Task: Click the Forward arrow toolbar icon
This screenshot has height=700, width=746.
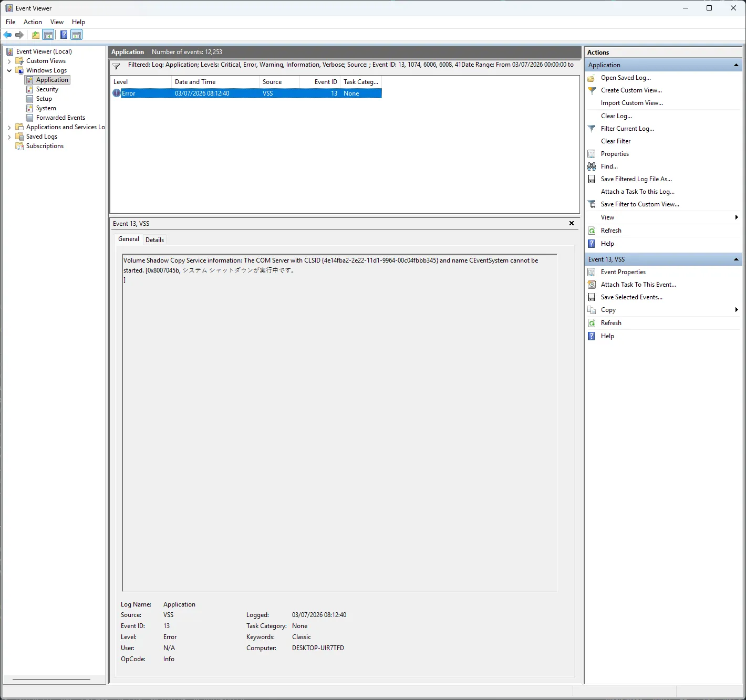Action: click(x=19, y=35)
